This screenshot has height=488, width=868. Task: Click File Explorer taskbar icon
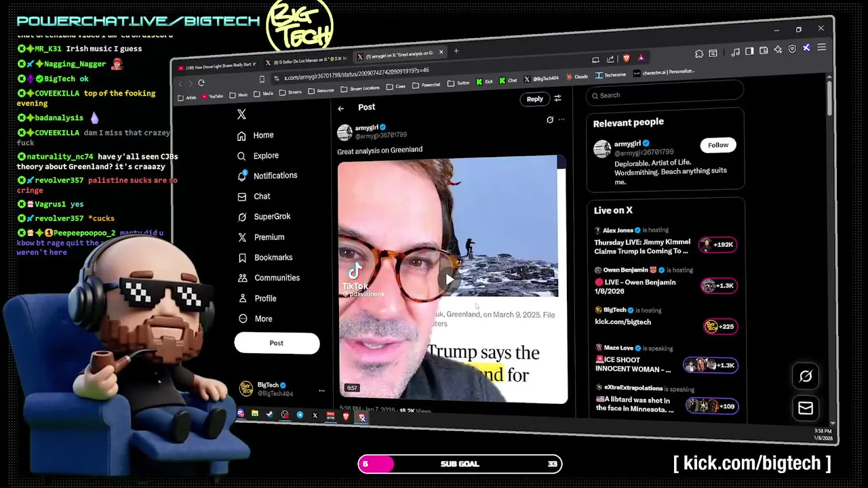point(255,413)
